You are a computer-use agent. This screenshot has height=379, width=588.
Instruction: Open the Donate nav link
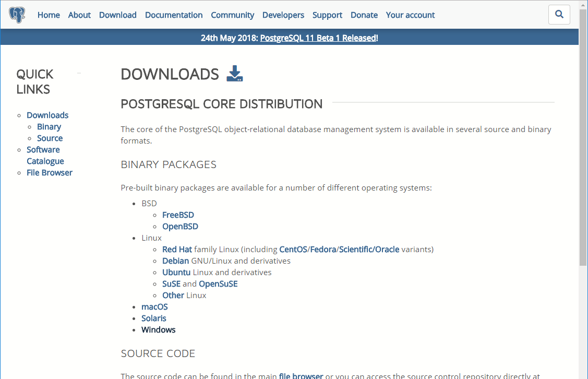click(364, 15)
